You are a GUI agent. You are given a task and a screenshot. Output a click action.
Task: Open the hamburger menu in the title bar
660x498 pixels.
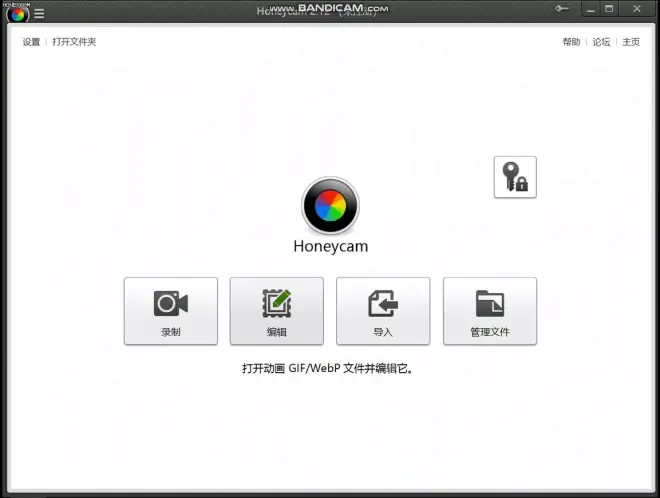click(x=39, y=13)
